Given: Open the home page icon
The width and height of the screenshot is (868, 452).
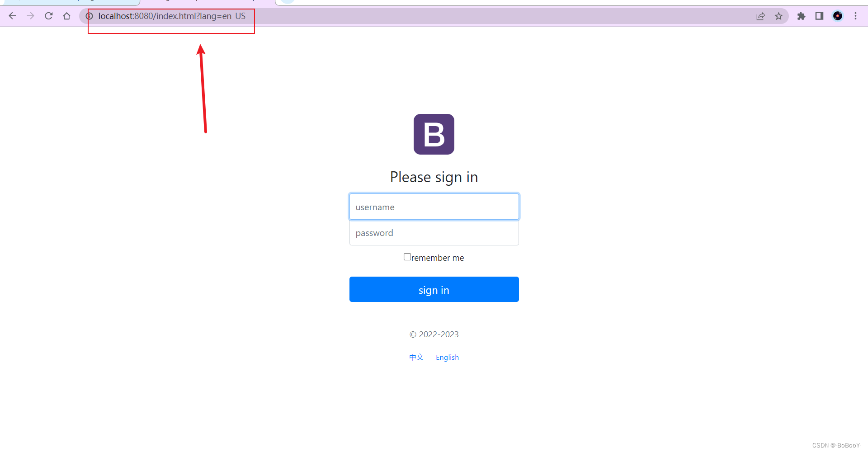Looking at the screenshot, I should 67,16.
